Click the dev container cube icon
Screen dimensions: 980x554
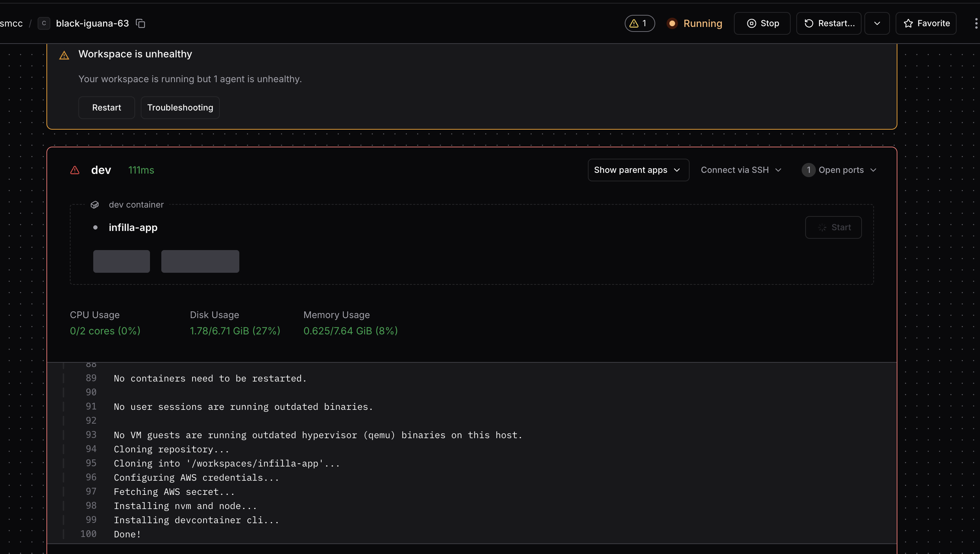pos(95,205)
